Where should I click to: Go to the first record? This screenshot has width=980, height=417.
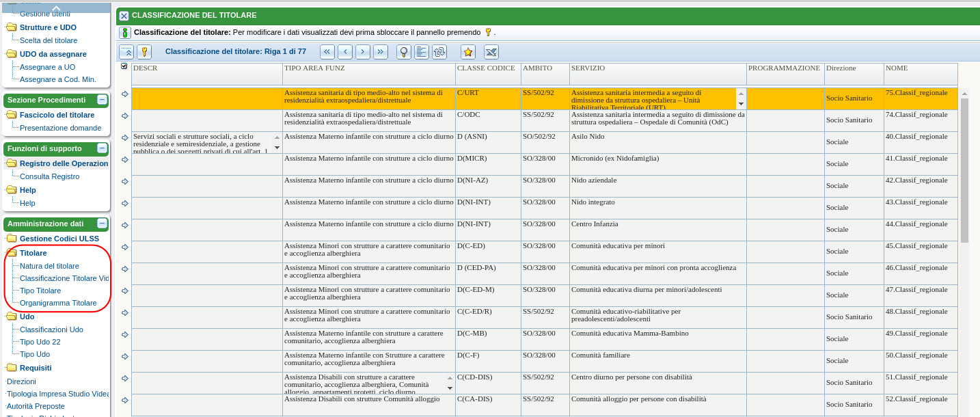pyautogui.click(x=327, y=52)
